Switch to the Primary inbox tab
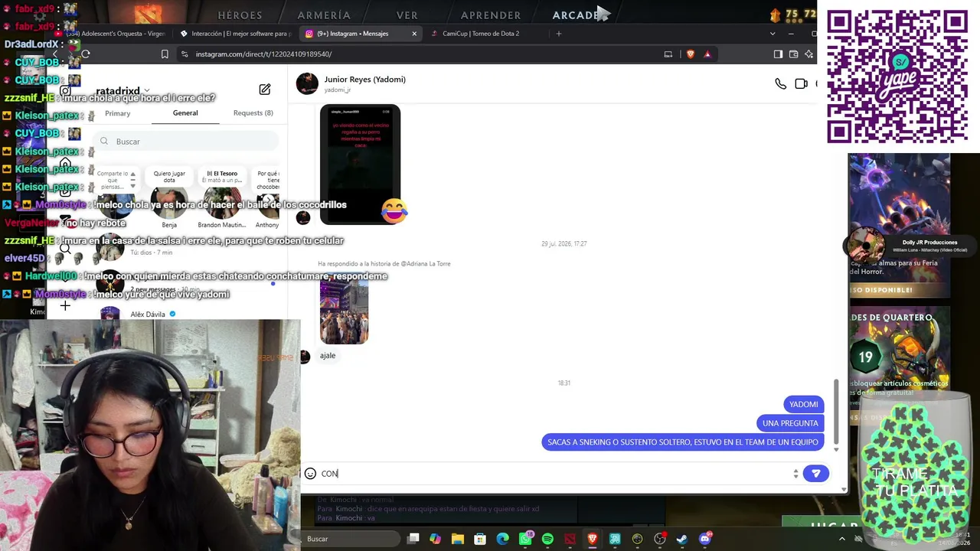This screenshot has height=551, width=980. (117, 113)
